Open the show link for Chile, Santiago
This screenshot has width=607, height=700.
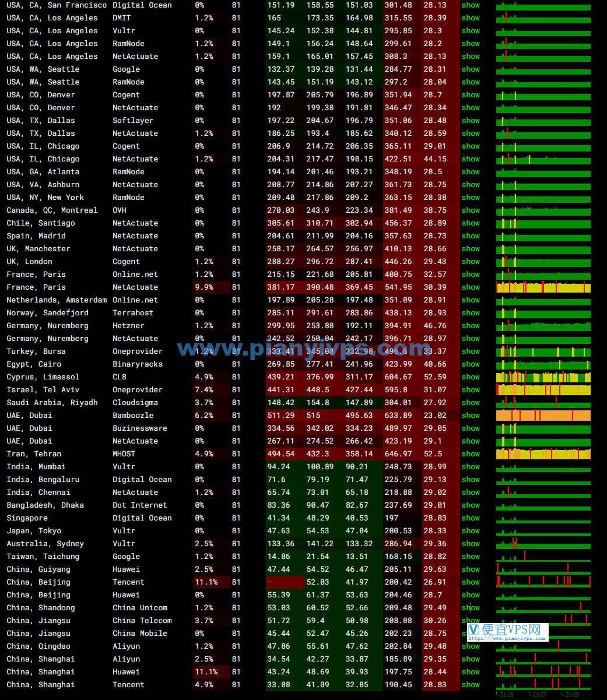pos(471,223)
